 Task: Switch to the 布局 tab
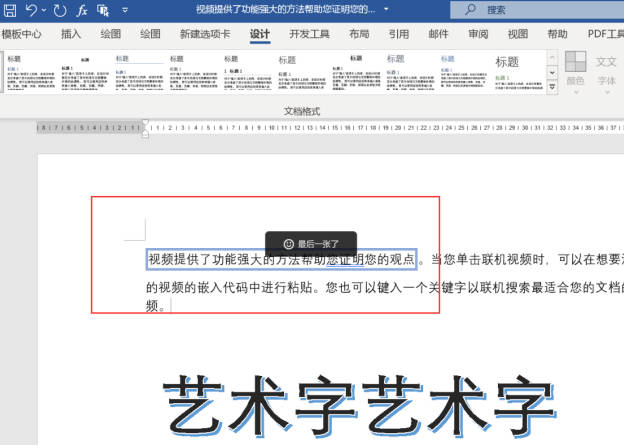tap(359, 34)
